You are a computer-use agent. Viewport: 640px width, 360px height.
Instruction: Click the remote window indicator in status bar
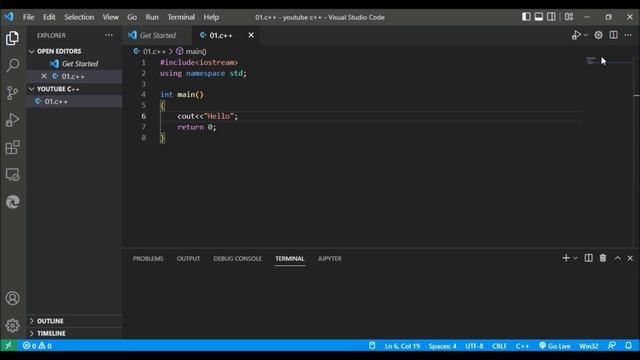click(9, 346)
